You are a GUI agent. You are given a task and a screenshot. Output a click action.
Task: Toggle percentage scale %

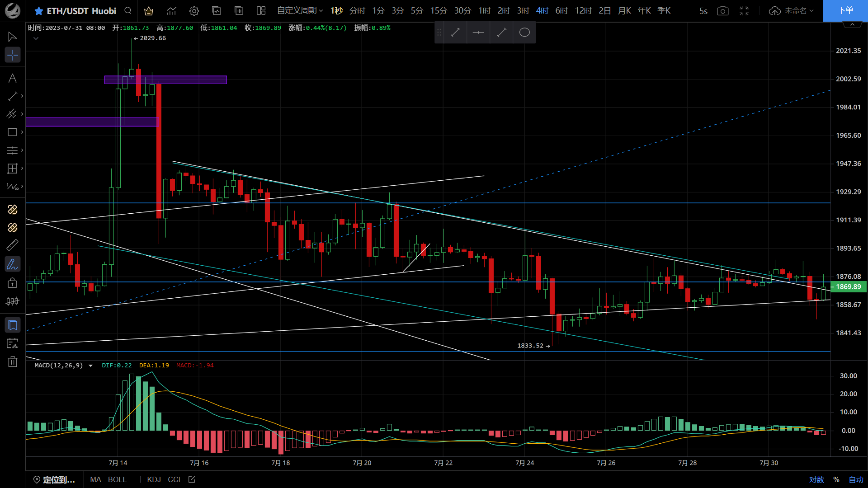[836, 479]
